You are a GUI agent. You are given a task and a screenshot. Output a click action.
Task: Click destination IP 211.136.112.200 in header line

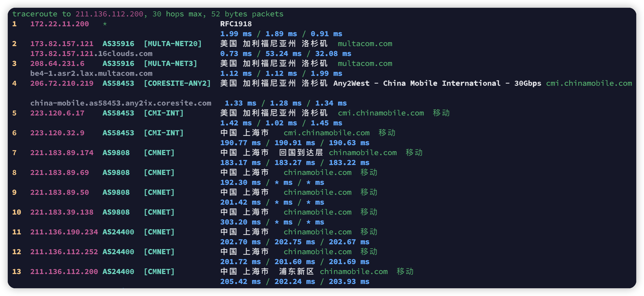click(x=109, y=14)
